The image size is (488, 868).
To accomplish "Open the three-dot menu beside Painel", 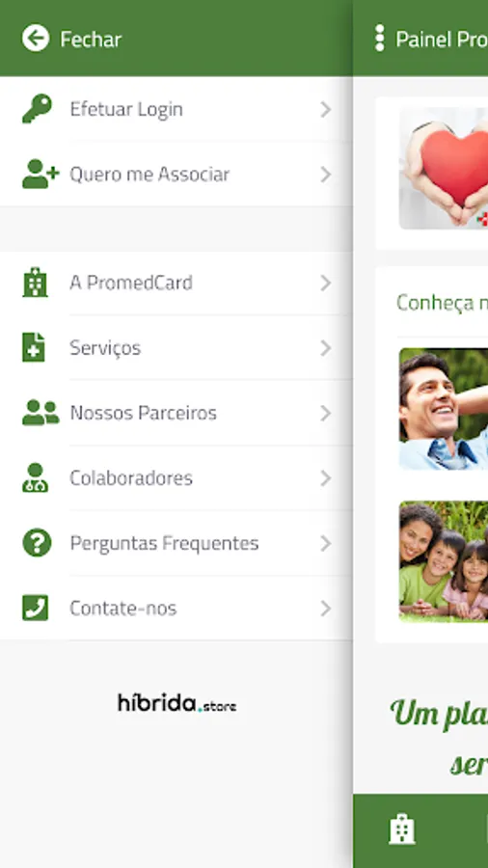I will pyautogui.click(x=380, y=39).
